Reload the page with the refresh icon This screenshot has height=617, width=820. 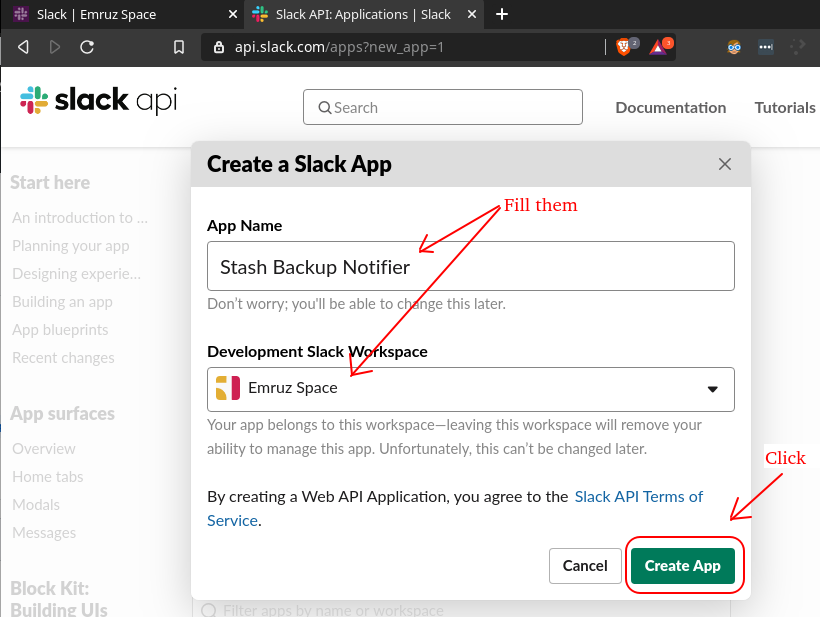point(87,47)
